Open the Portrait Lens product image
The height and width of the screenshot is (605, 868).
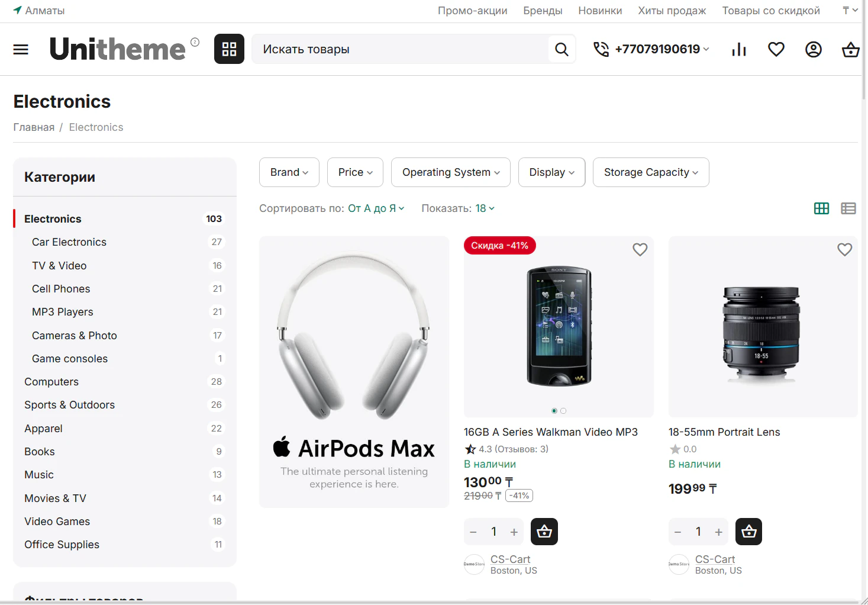coord(763,327)
